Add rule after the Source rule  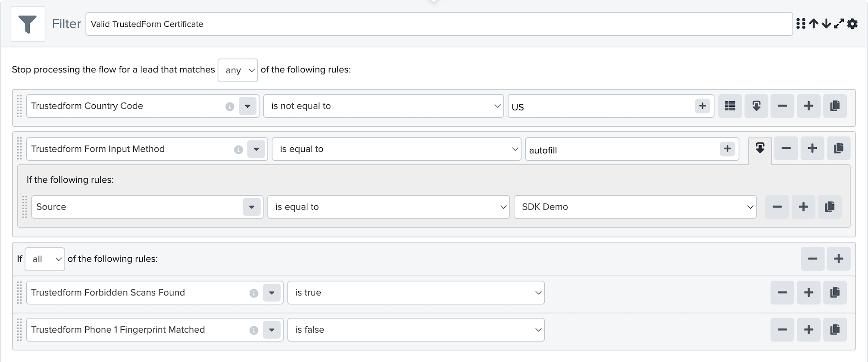pyautogui.click(x=804, y=207)
